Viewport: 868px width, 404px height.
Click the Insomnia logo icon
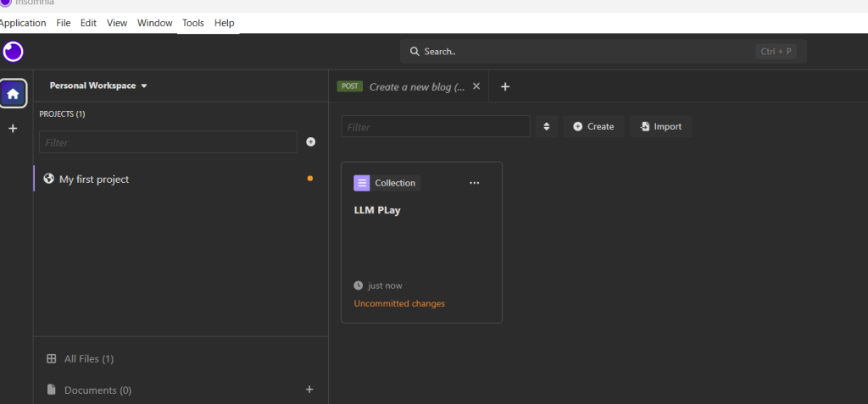pos(13,52)
